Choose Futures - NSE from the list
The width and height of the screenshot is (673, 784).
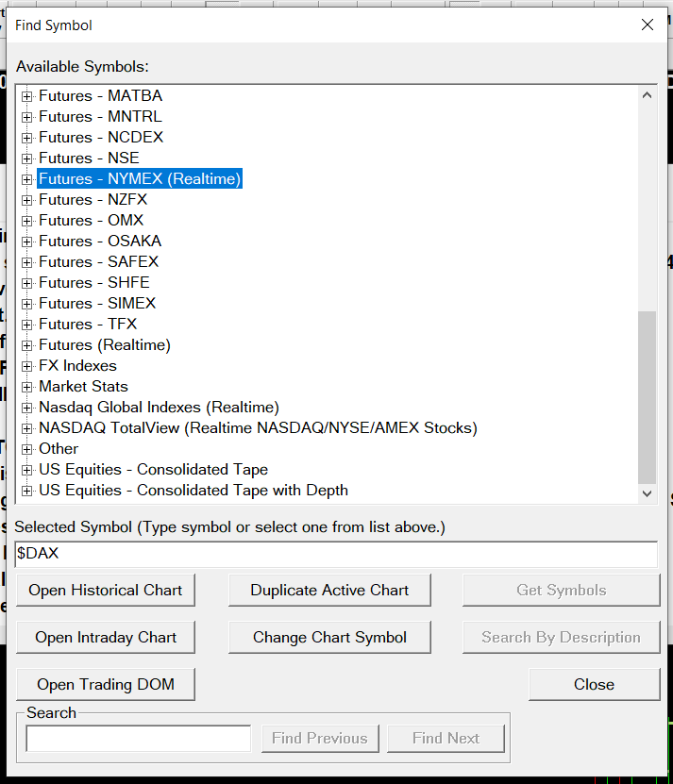point(89,158)
